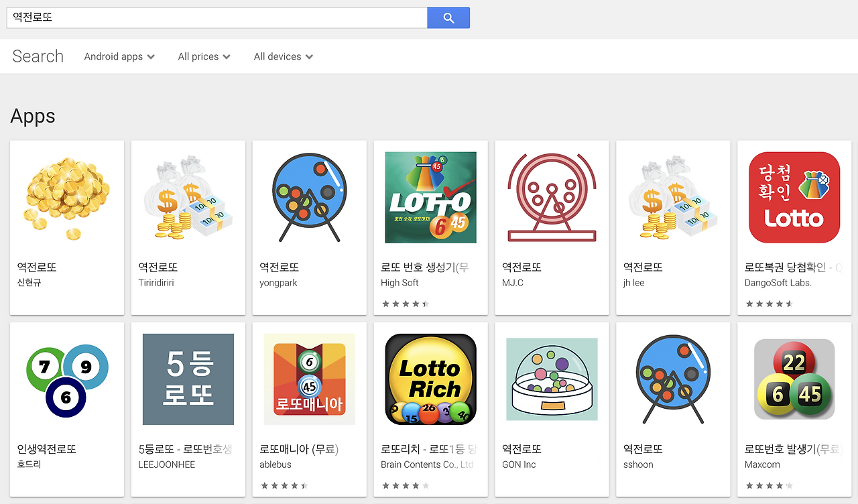Open the red outline lottery machine icon by MJ.C
858x504 pixels.
point(552,198)
